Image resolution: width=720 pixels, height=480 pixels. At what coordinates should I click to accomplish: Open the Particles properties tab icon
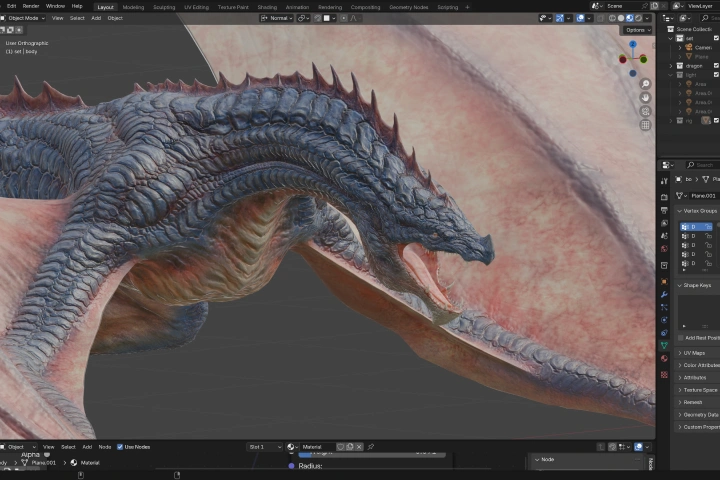[x=664, y=307]
